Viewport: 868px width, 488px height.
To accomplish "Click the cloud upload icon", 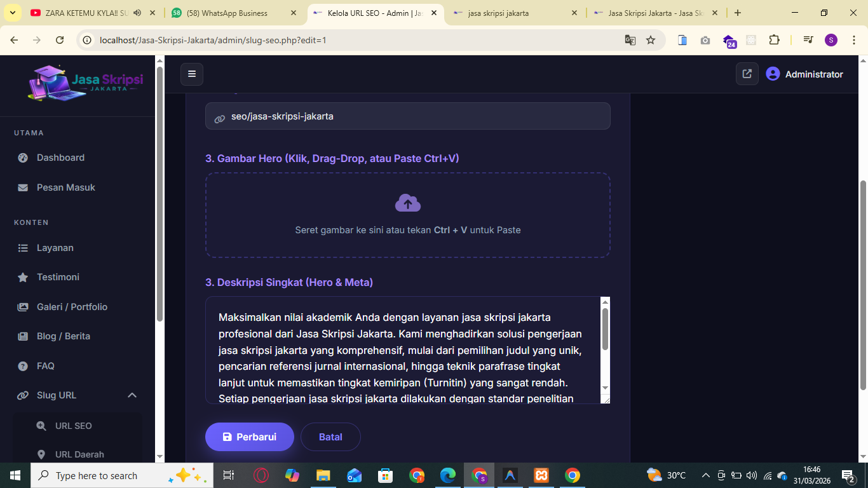I will (407, 202).
